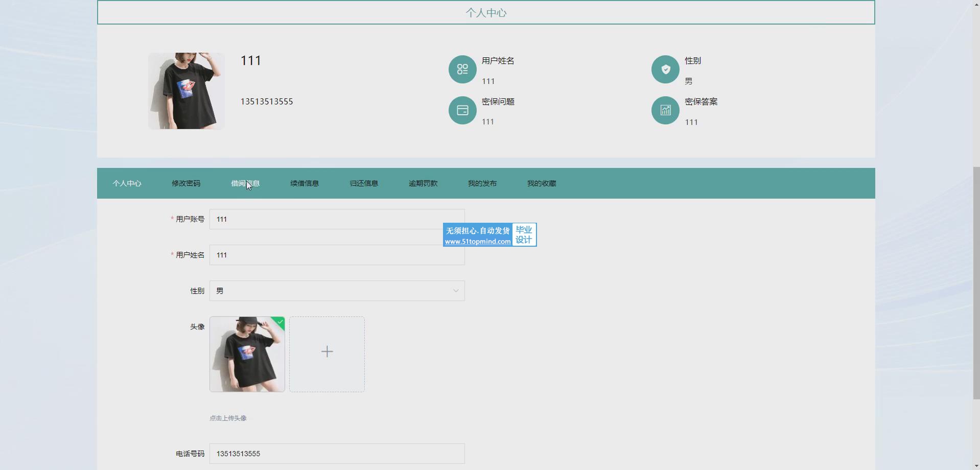Click the 点击上传头像 hint text
The image size is (980, 470).
click(228, 418)
